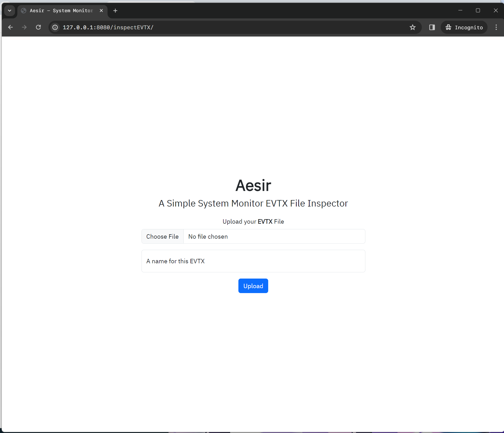Expand the tab search dropdown
The width and height of the screenshot is (504, 433).
click(x=10, y=11)
